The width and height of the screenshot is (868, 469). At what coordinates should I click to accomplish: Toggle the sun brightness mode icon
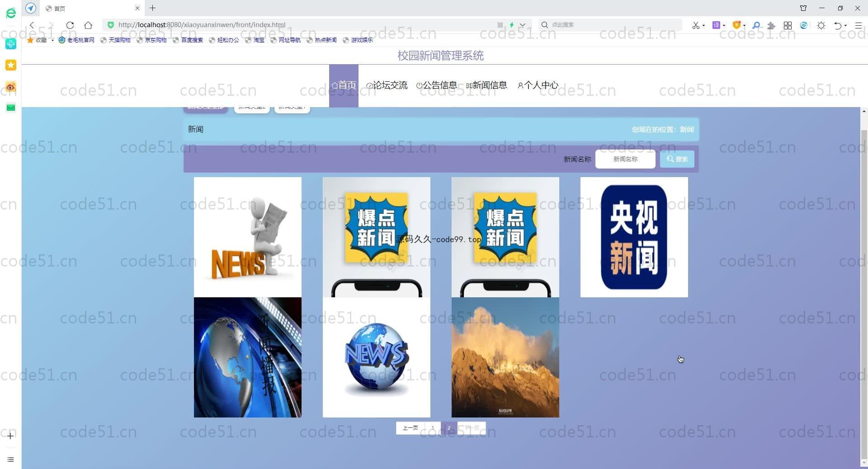pyautogui.click(x=821, y=25)
